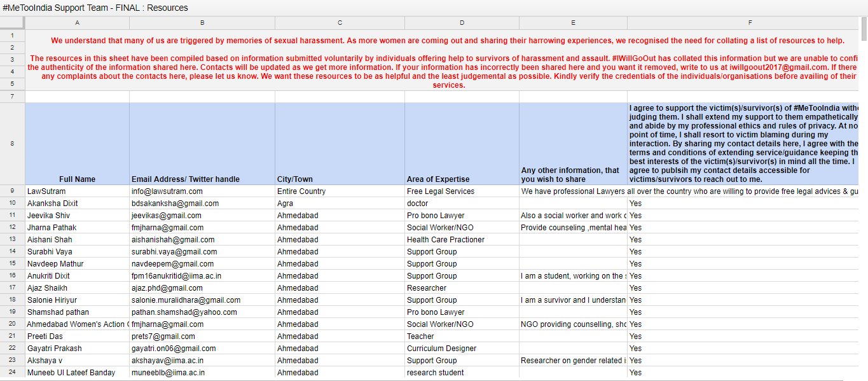Click the 'Email Address/ Twitter handle' header cell

coord(202,144)
